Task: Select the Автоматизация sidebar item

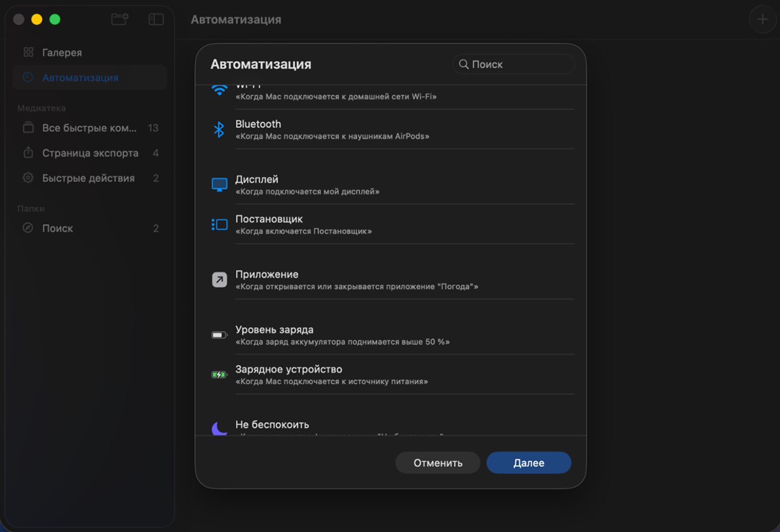Action: click(x=80, y=77)
